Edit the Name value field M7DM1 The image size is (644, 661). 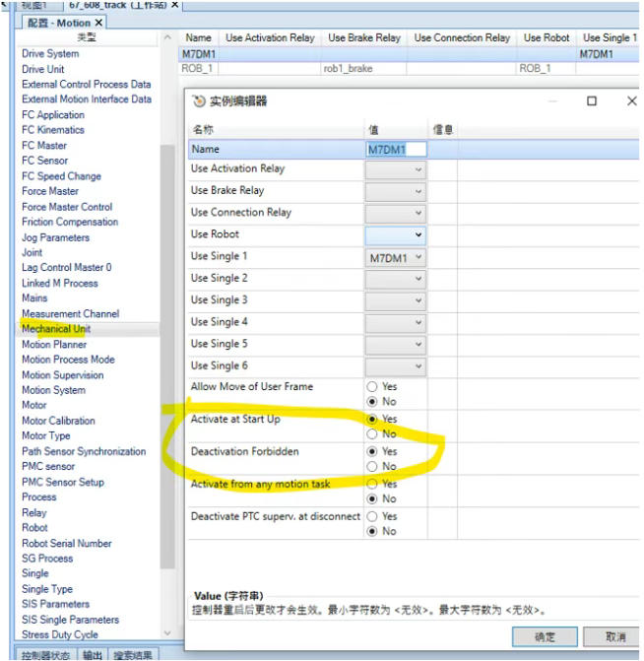[396, 149]
